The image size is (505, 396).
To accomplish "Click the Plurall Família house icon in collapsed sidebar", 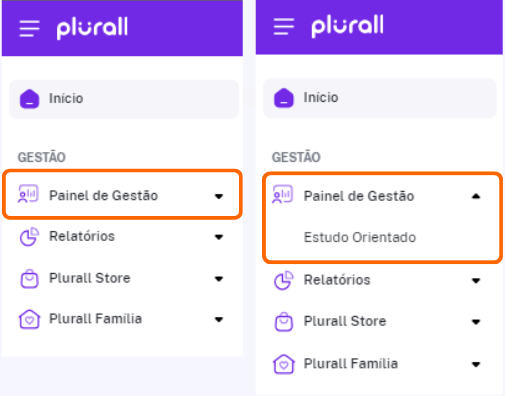I will pyautogui.click(x=29, y=319).
